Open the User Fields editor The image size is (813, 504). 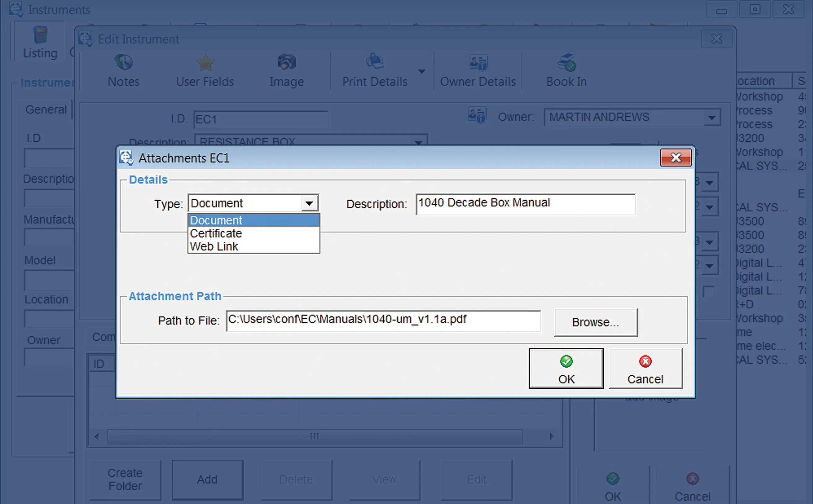[x=205, y=70]
